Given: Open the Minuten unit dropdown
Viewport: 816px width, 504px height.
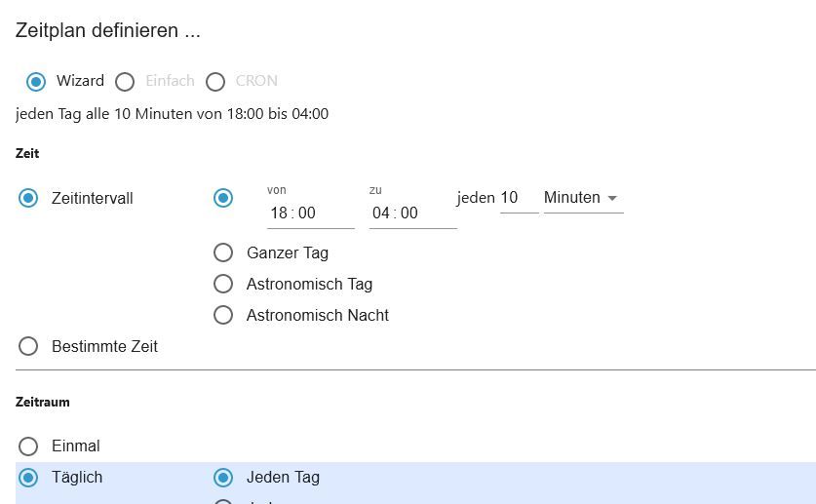Looking at the screenshot, I should pos(583,198).
